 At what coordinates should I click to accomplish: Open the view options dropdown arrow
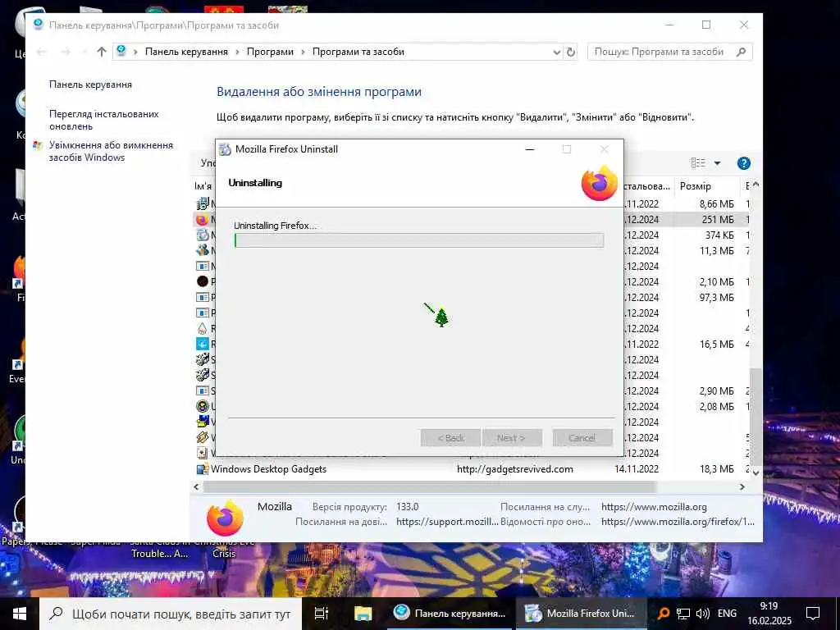point(717,163)
